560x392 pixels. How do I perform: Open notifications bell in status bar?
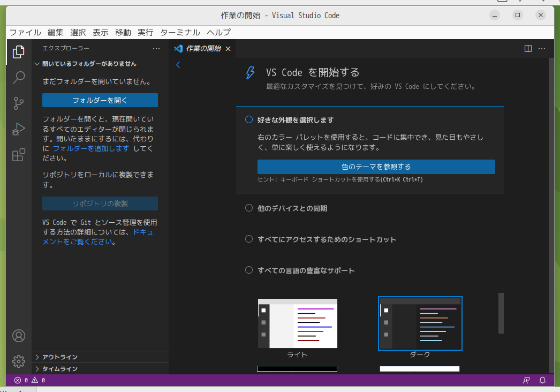point(542,380)
